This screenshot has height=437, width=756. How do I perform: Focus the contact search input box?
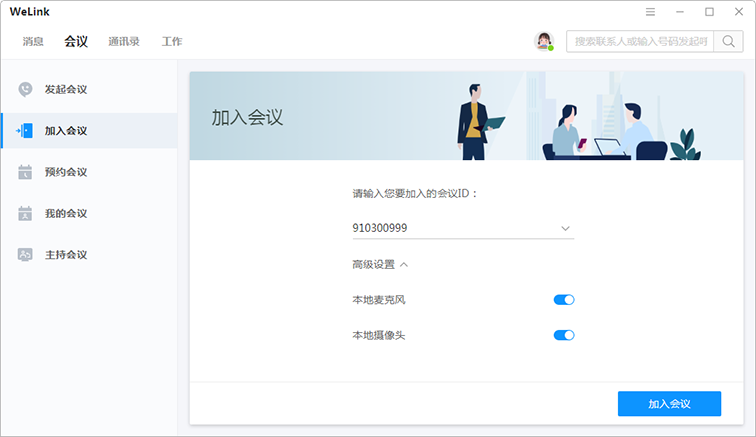640,41
